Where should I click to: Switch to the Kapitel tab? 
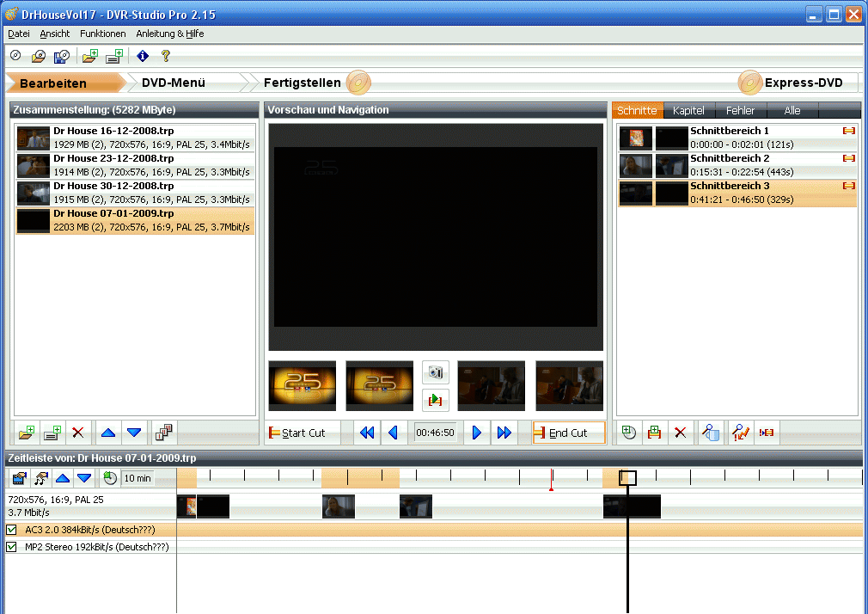[688, 111]
